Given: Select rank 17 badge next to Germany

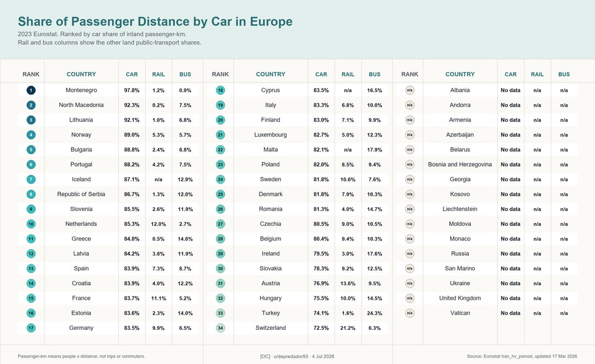Looking at the screenshot, I should pyautogui.click(x=31, y=328).
